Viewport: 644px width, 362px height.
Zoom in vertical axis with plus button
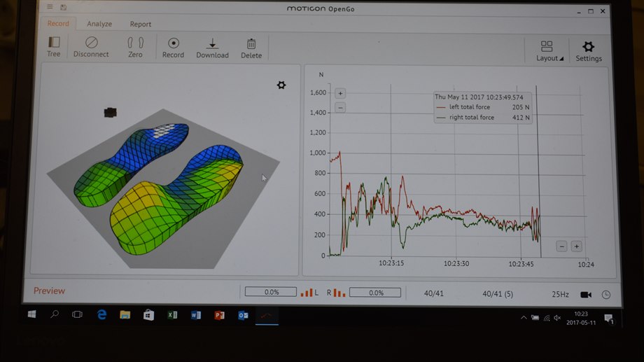point(340,93)
